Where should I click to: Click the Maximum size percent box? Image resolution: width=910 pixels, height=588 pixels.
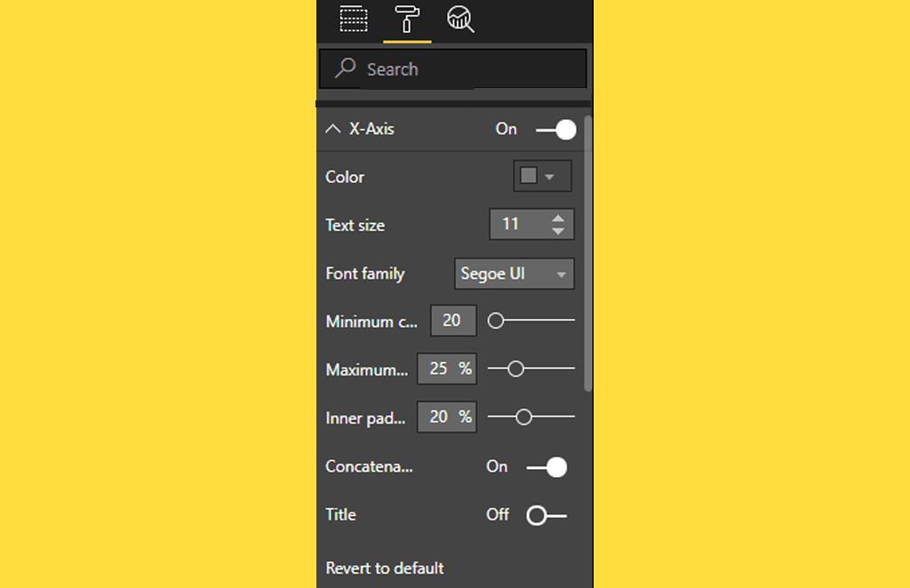coord(446,369)
